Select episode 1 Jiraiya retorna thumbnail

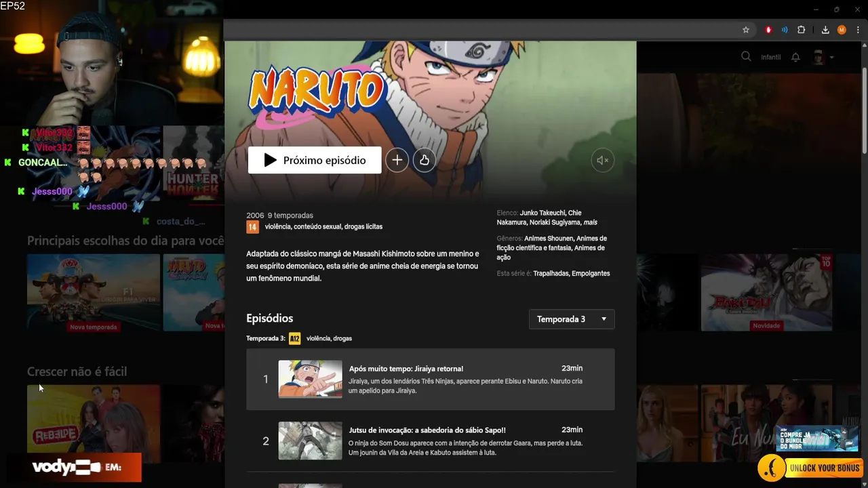click(311, 379)
